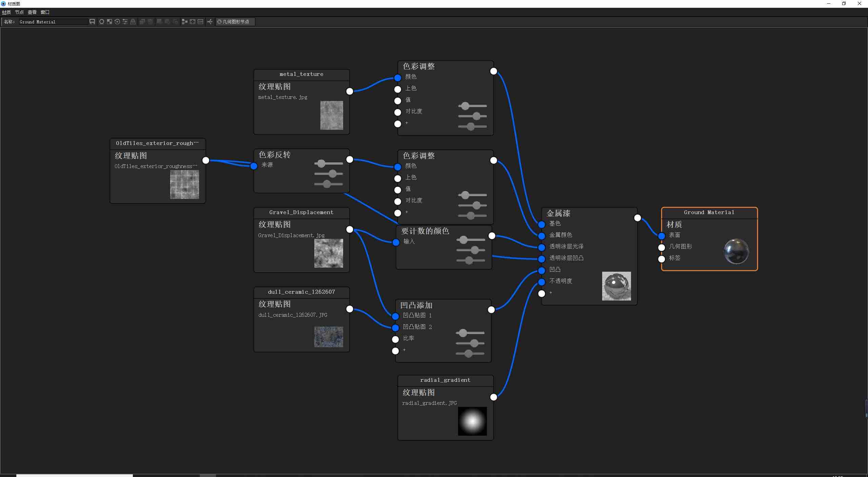
Task: Select the radial_gradient texture thumbnail
Action: click(472, 421)
